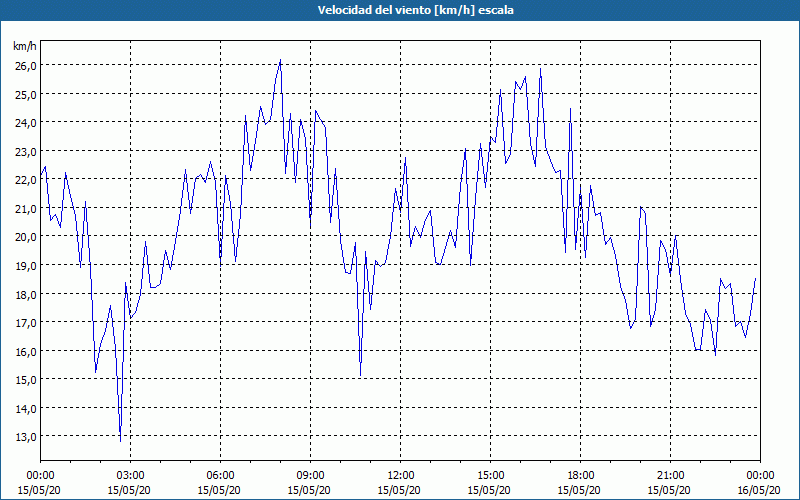Screen dimensions: 800x500
Task: Click the "21:00" time label
Action: click(x=670, y=476)
